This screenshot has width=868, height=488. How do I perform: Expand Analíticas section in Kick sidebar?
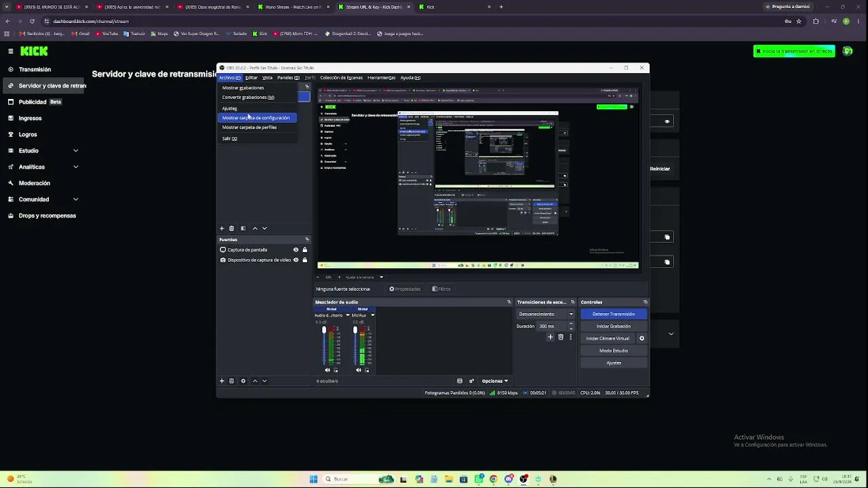[x=75, y=167]
